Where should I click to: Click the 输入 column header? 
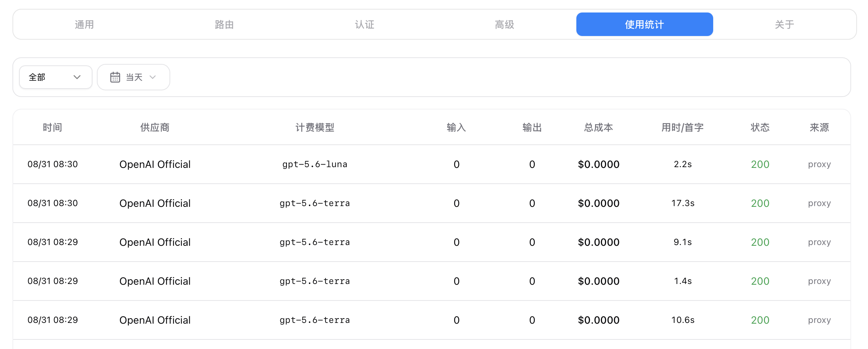(456, 127)
